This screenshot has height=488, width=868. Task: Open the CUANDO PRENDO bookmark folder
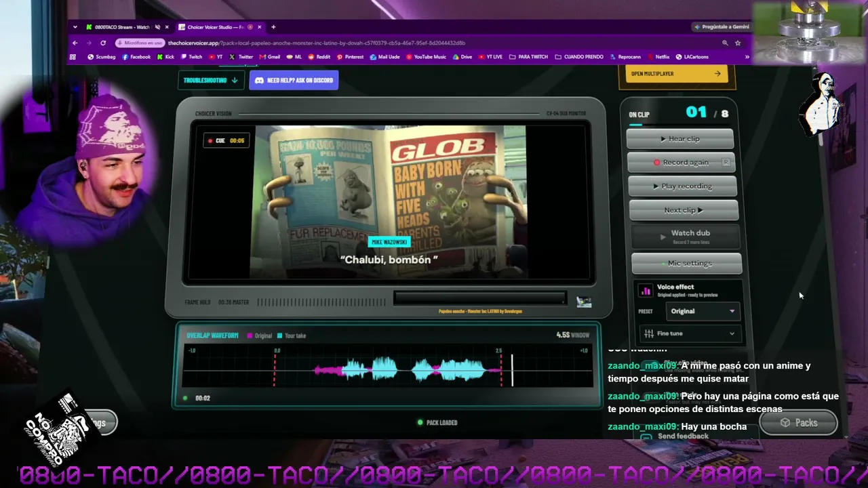[x=578, y=57]
